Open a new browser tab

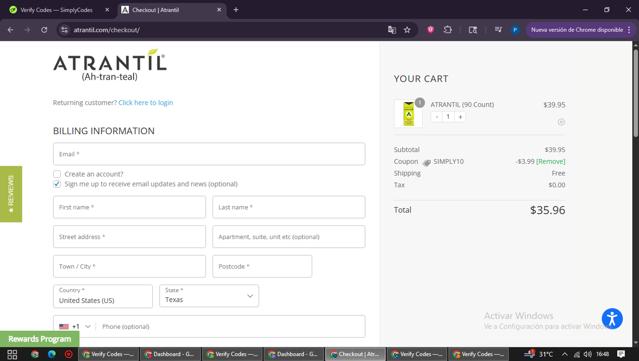pos(236,10)
